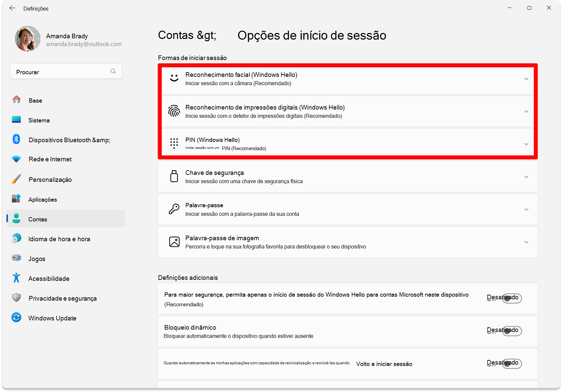Click the Windows Update sync icon
The image size is (562, 392).
pyautogui.click(x=16, y=317)
